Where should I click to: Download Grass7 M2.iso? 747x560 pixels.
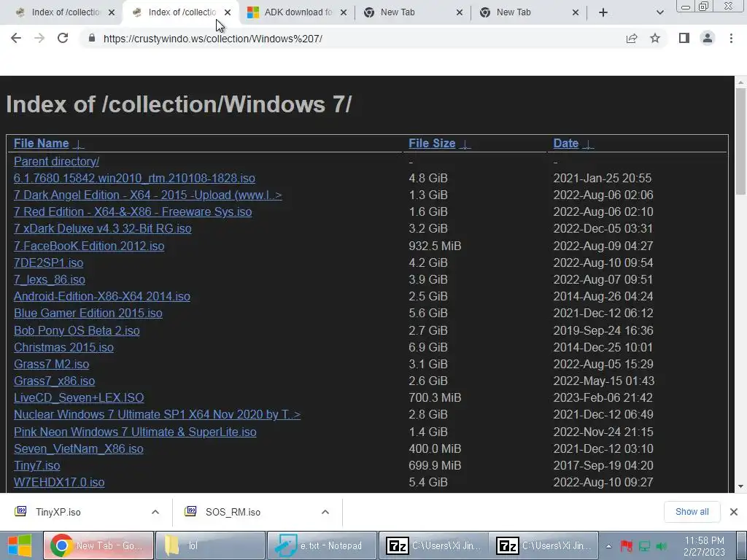[x=51, y=365]
